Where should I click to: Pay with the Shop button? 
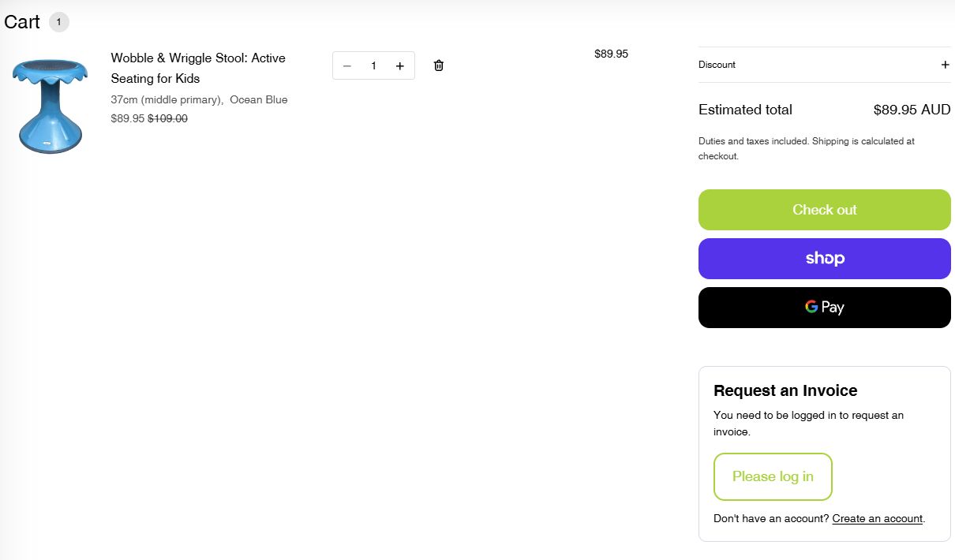(x=825, y=259)
